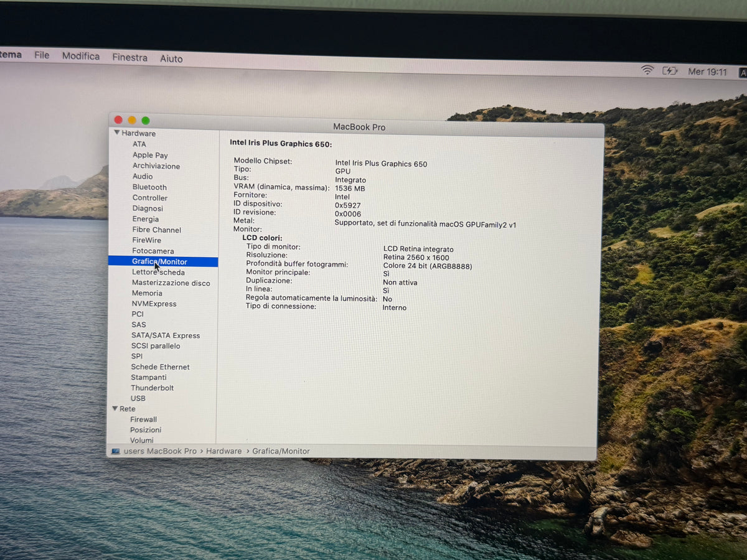Select FireWire in the sidebar
Image resolution: width=747 pixels, height=560 pixels.
tap(147, 240)
